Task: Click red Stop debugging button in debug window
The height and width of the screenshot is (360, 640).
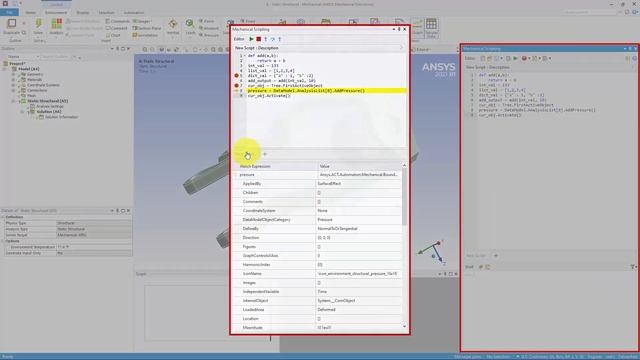Action: 258,39
